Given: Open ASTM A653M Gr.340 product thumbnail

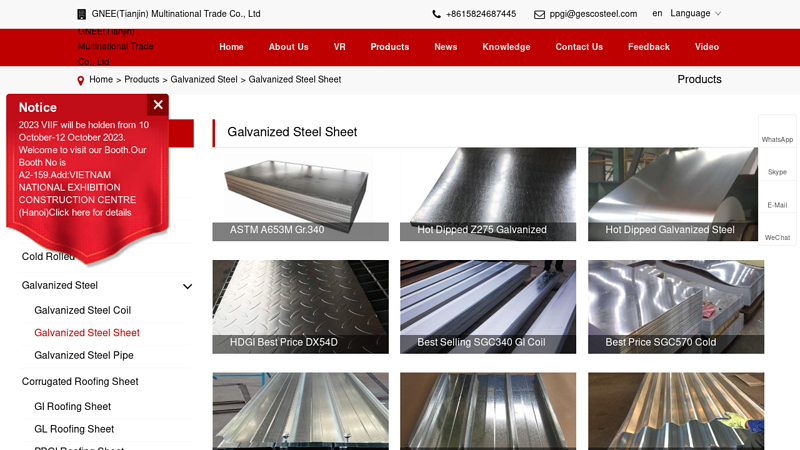Looking at the screenshot, I should 301,194.
